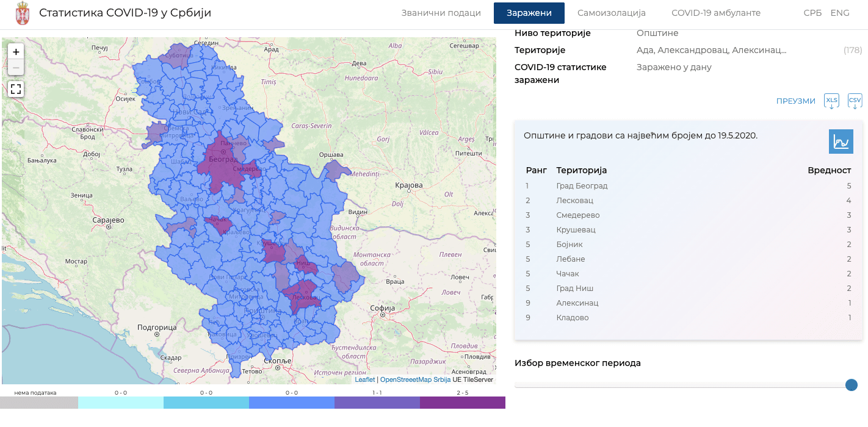Zoom in on the map
Image resolution: width=868 pixels, height=427 pixels.
(16, 52)
